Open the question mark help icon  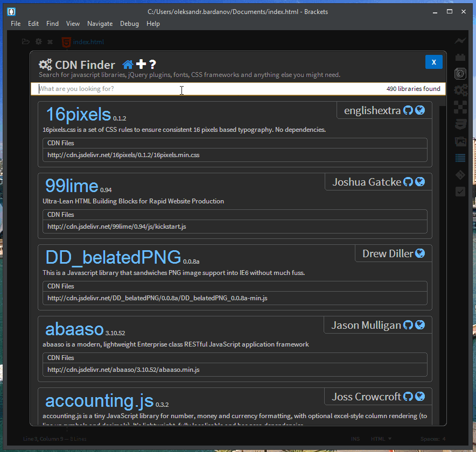pos(153,65)
